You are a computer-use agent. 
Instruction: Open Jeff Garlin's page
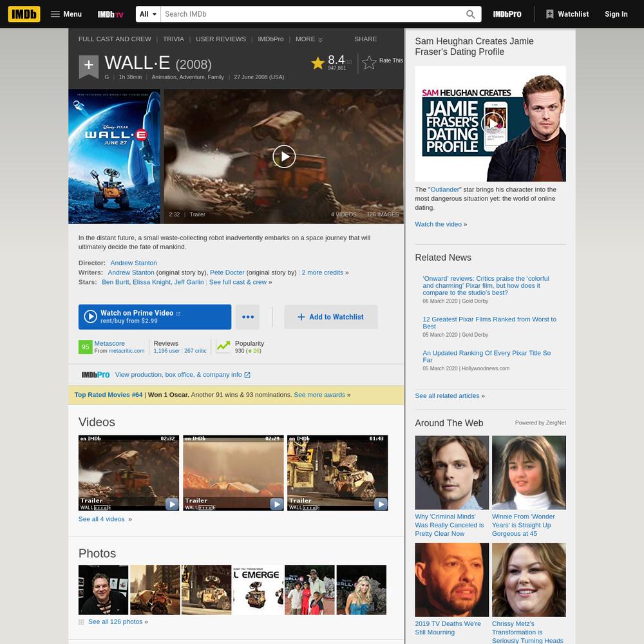pos(189,282)
